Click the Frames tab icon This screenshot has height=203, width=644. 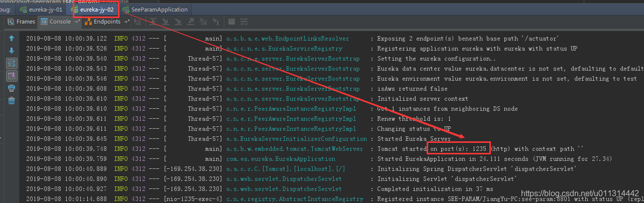click(x=11, y=22)
